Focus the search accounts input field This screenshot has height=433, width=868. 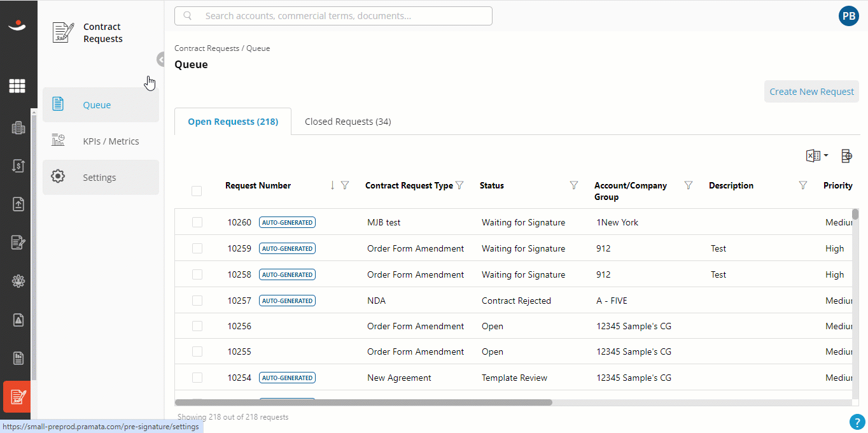(x=333, y=16)
